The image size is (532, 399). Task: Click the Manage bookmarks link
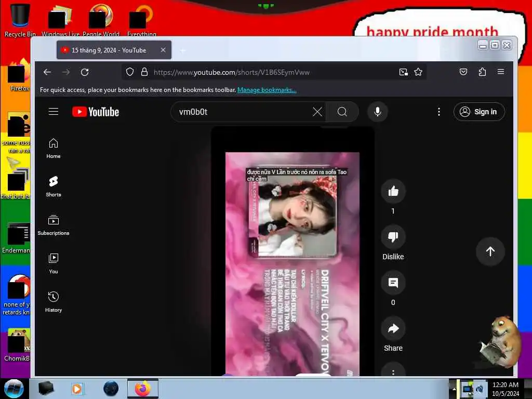click(267, 90)
